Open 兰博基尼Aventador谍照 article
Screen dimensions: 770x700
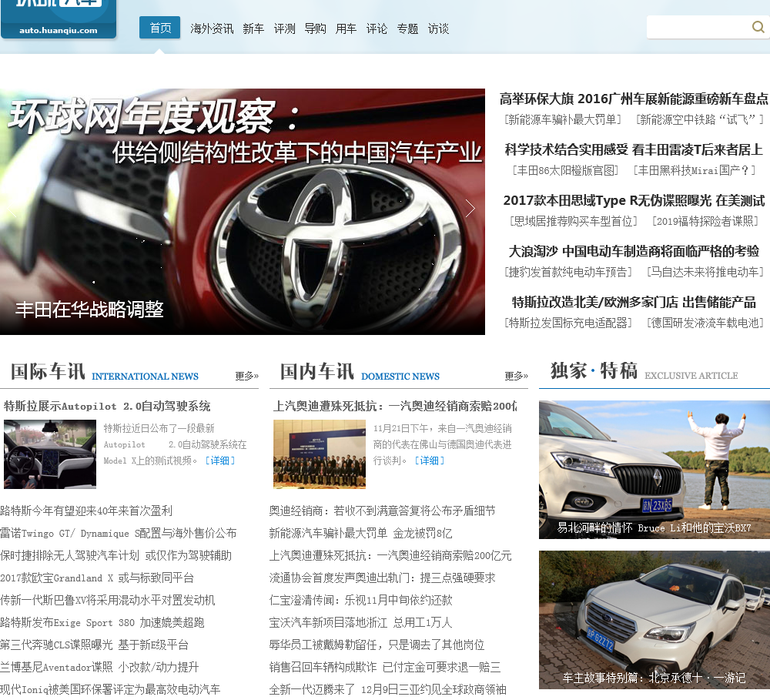click(x=99, y=667)
